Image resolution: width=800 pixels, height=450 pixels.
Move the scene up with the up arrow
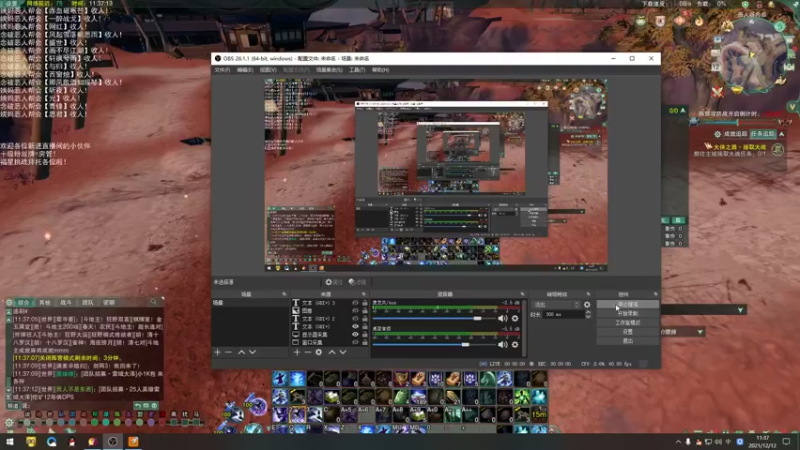point(241,352)
